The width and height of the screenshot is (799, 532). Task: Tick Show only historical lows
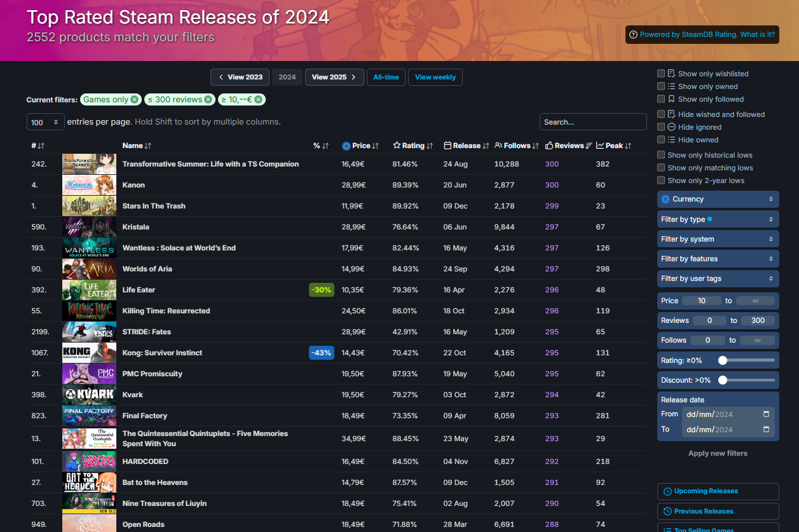661,155
